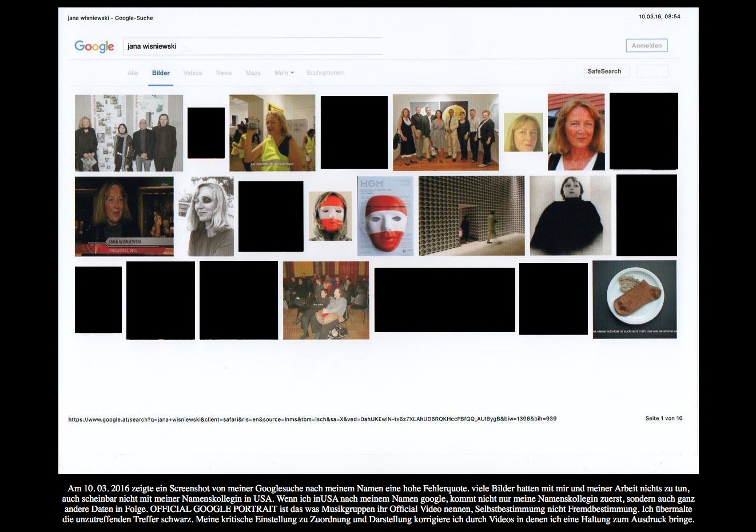Screen dimensions: 756x532
Task: Open the Videos tab
Action: point(193,73)
